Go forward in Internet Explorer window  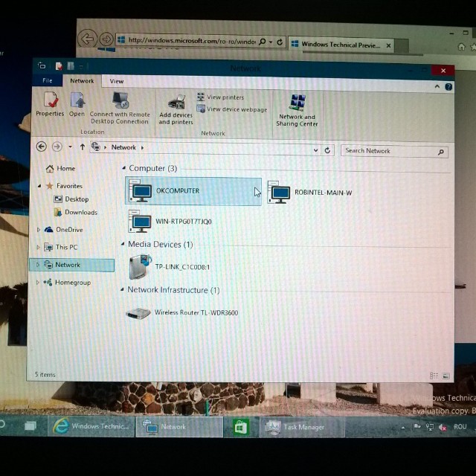point(106,39)
